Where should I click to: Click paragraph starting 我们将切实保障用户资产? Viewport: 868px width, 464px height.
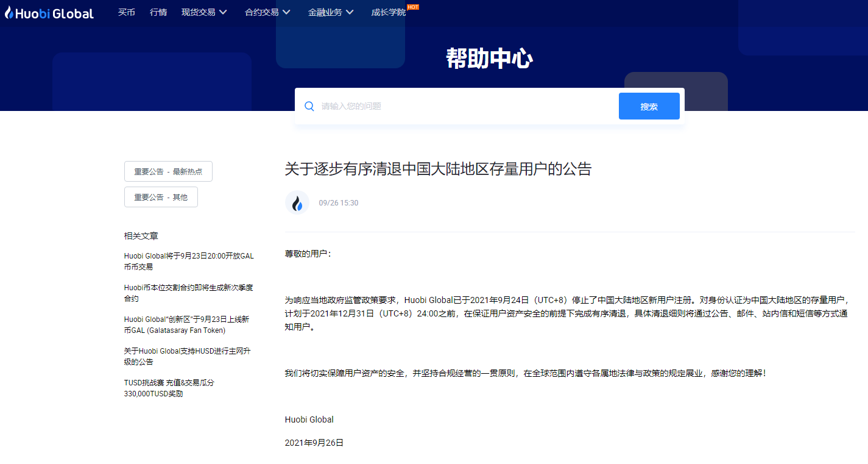[526, 373]
